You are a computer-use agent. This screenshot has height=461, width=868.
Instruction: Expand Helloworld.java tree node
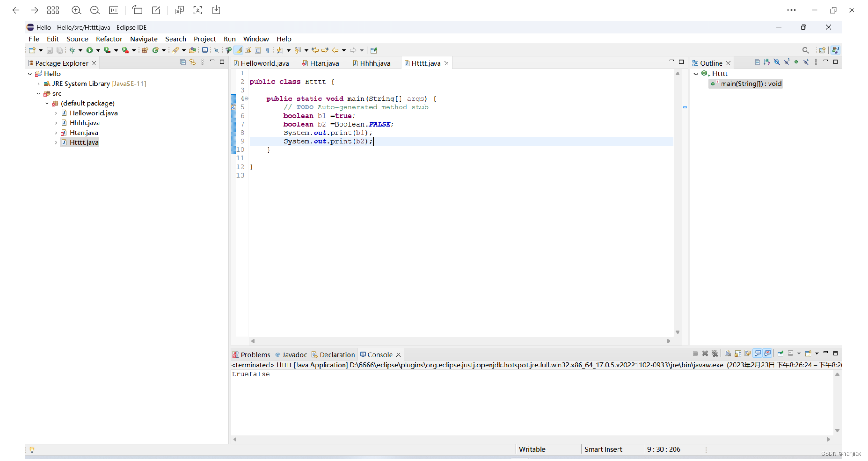tap(56, 113)
